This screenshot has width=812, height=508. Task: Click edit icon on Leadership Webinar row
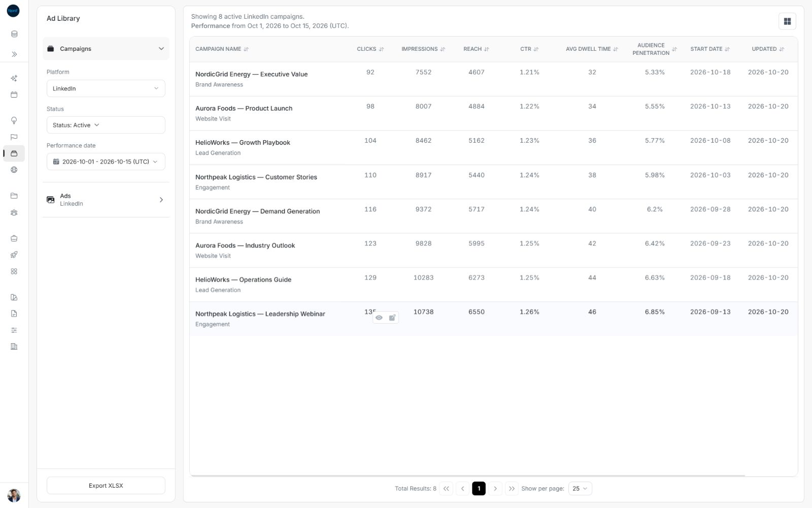pos(392,317)
